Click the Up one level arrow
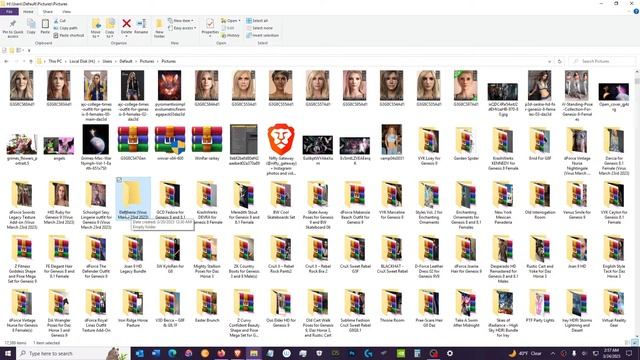 tap(31, 61)
